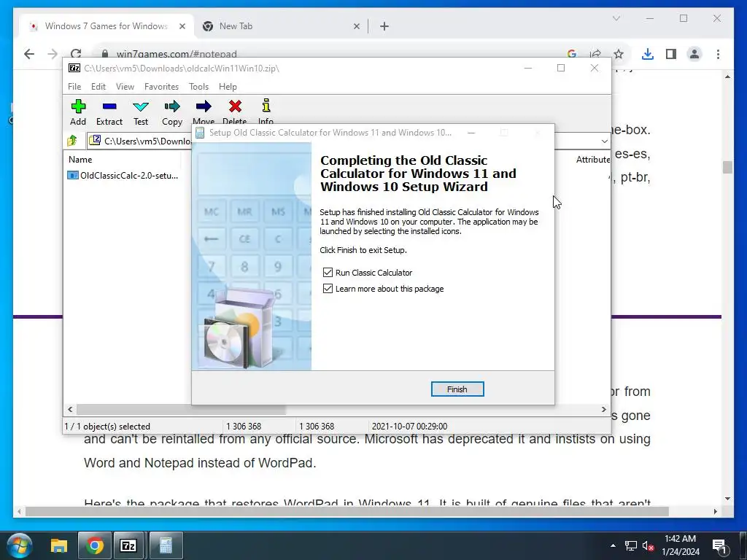Open Chrome tab search chevron

(x=616, y=18)
